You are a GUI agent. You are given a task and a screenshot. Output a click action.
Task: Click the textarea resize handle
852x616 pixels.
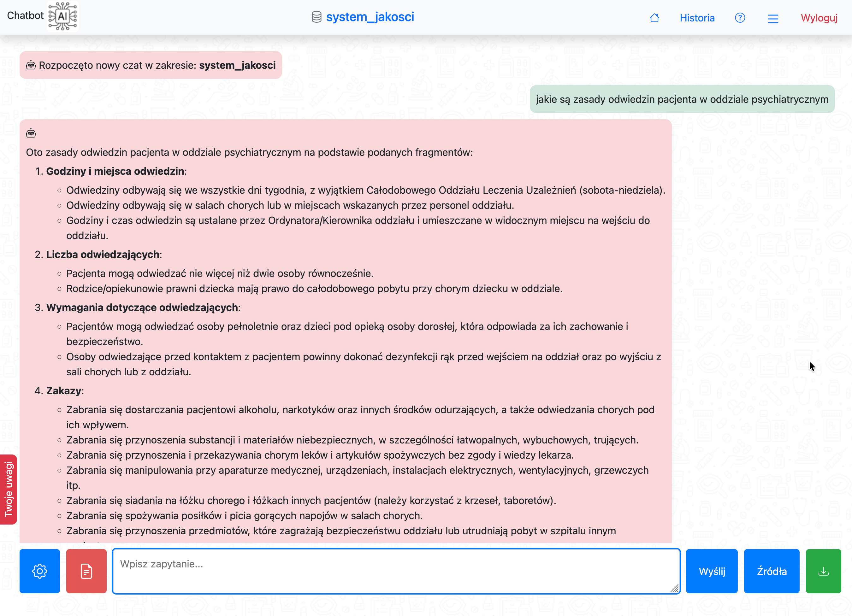tap(675, 588)
